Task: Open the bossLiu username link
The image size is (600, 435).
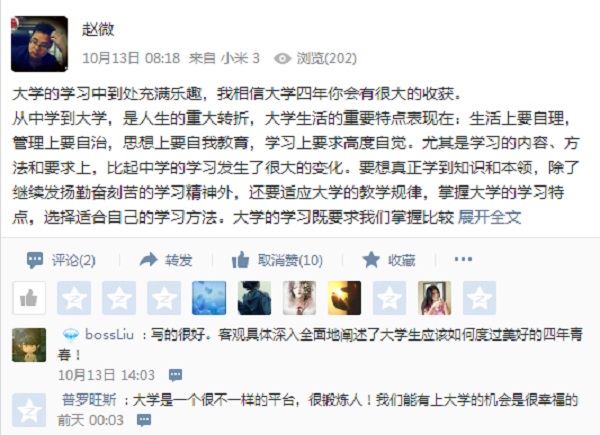Action: 109,335
